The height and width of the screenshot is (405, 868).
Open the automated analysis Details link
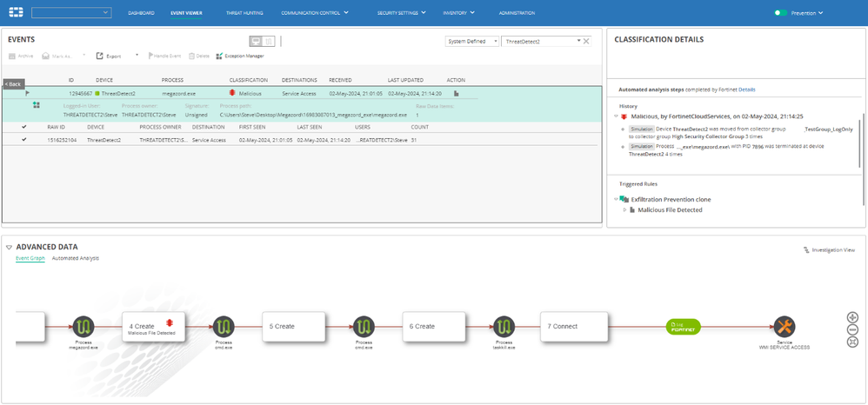pyautogui.click(x=747, y=90)
